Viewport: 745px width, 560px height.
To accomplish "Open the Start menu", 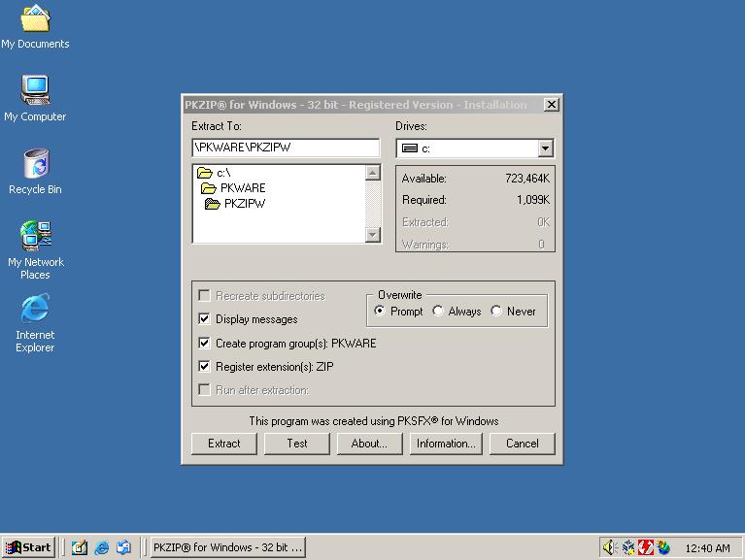I will (x=29, y=547).
